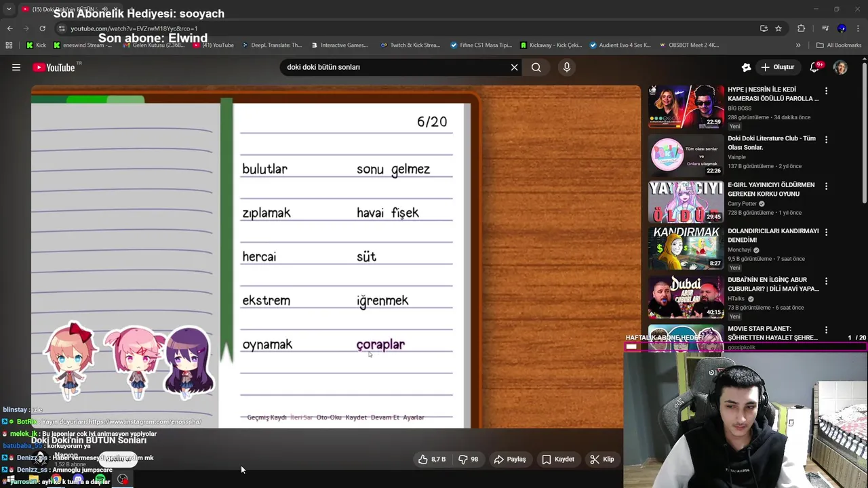Share the video via Paylaş

510,459
